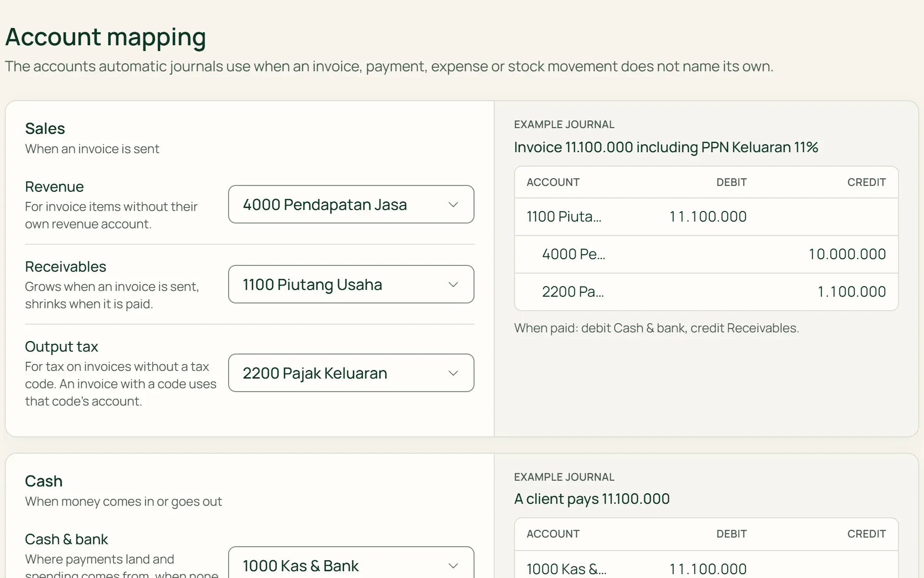
Task: Click the 'When an invoice is sent' subtitle
Action: [92, 149]
